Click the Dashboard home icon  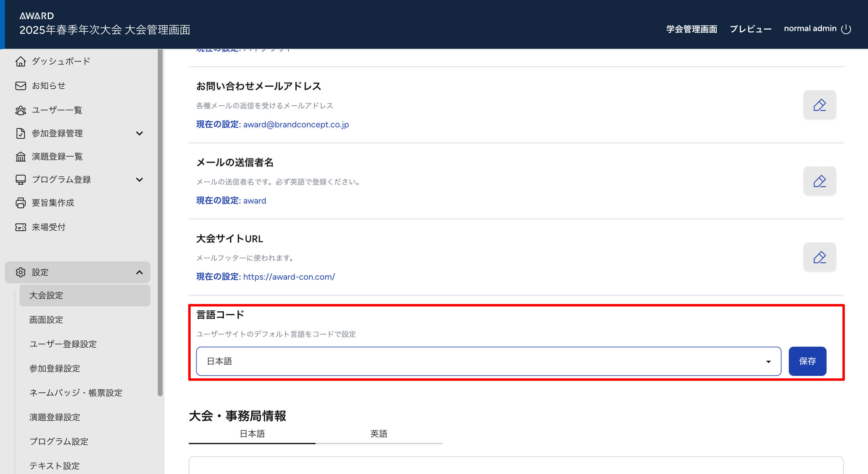pyautogui.click(x=20, y=61)
